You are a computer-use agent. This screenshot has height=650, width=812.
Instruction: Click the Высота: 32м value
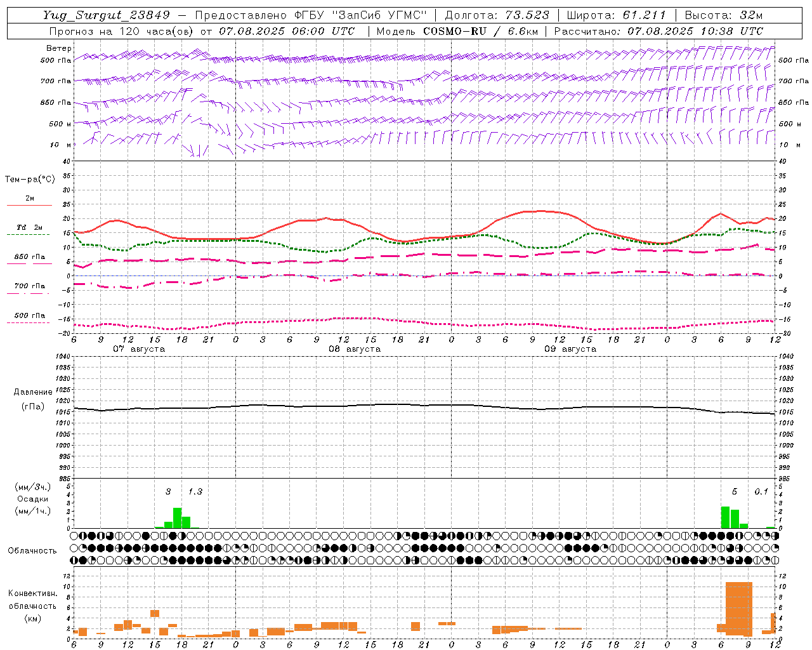724,15
